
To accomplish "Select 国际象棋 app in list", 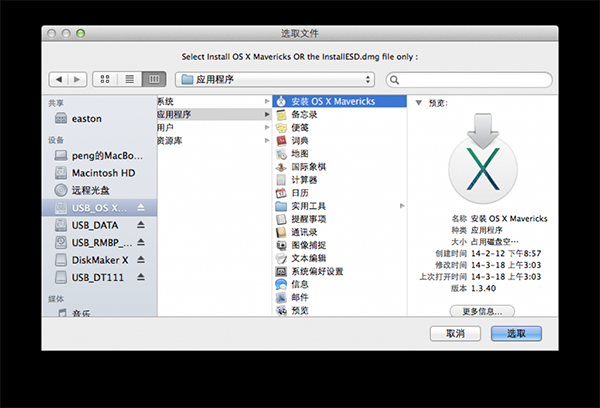I will pyautogui.click(x=339, y=167).
